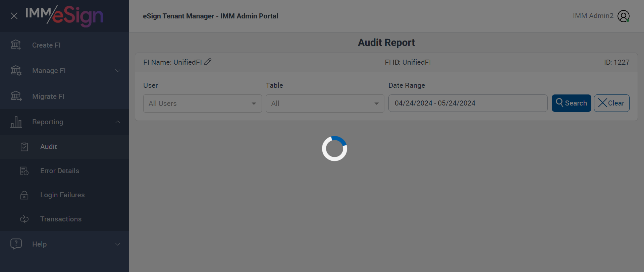Open the Migrate FI menu label
The width and height of the screenshot is (644, 272).
[x=48, y=96]
